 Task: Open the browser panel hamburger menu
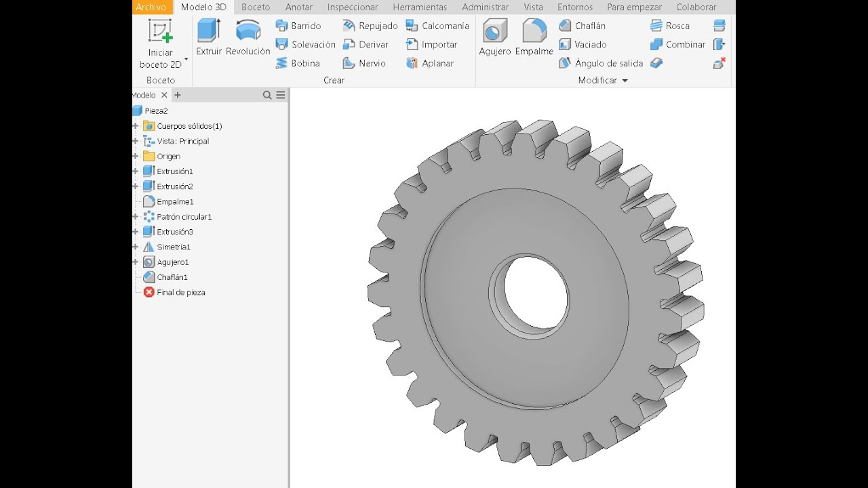coord(281,96)
